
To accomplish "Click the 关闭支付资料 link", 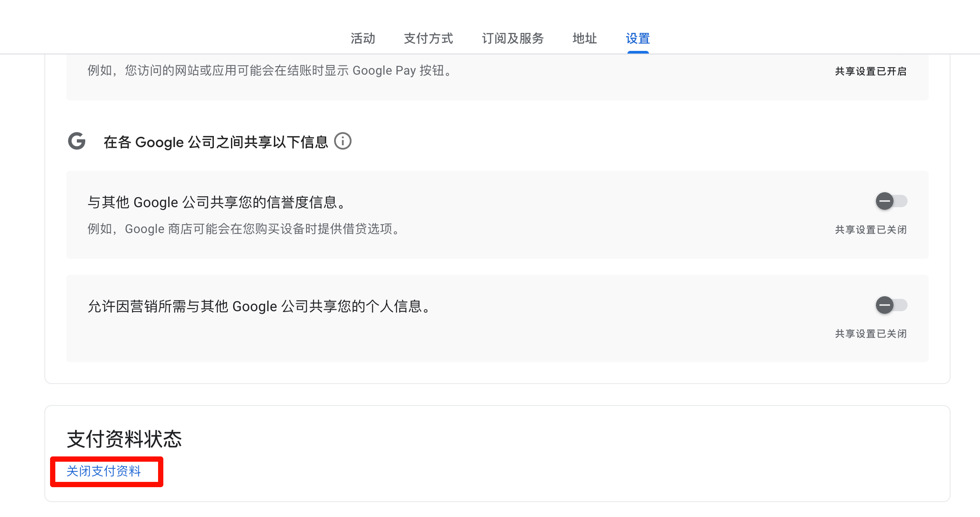I will pyautogui.click(x=104, y=471).
